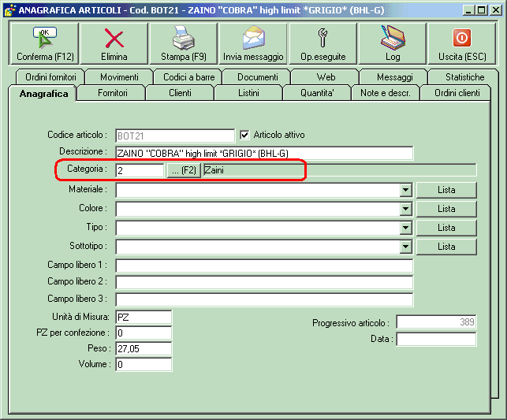
Task: Click the Zaini category description box
Action: click(x=340, y=170)
